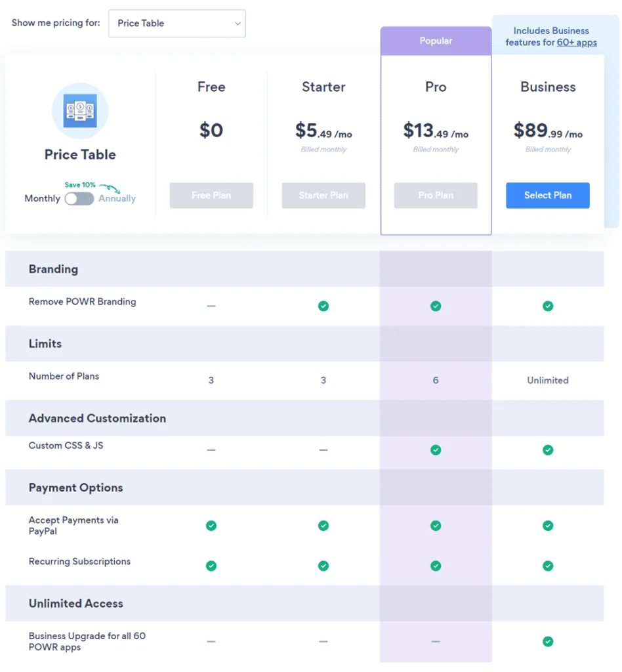Click the Free plan PayPal payments checkmark
This screenshot has height=672, width=622.
tap(211, 526)
